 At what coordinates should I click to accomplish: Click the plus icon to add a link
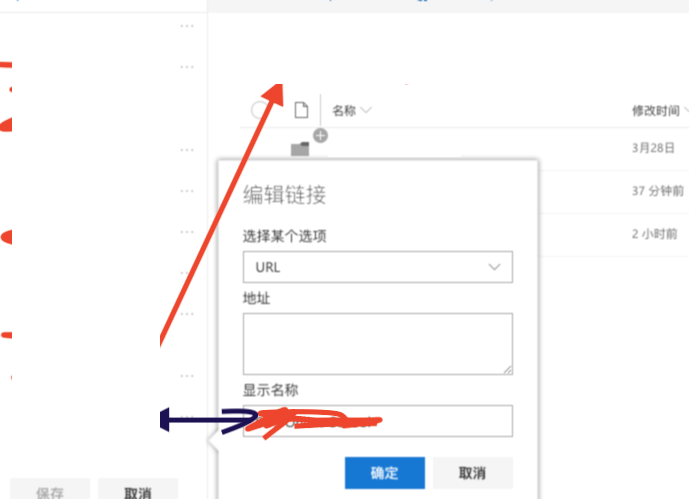coord(320,136)
